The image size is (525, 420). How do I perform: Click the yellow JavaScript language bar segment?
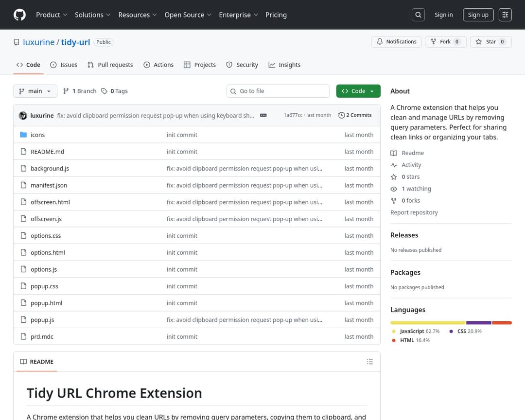(x=428, y=322)
